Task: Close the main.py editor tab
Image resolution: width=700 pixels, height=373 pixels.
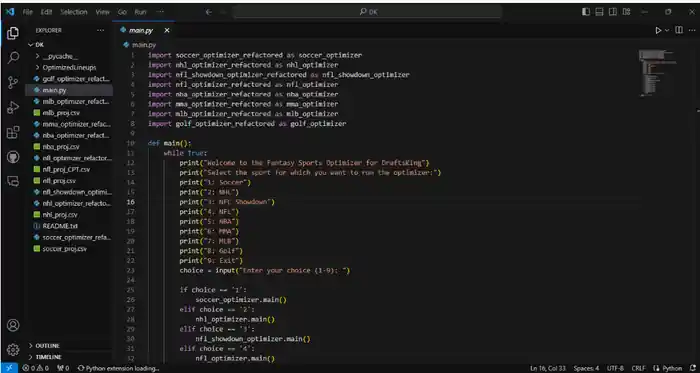Action: point(167,30)
